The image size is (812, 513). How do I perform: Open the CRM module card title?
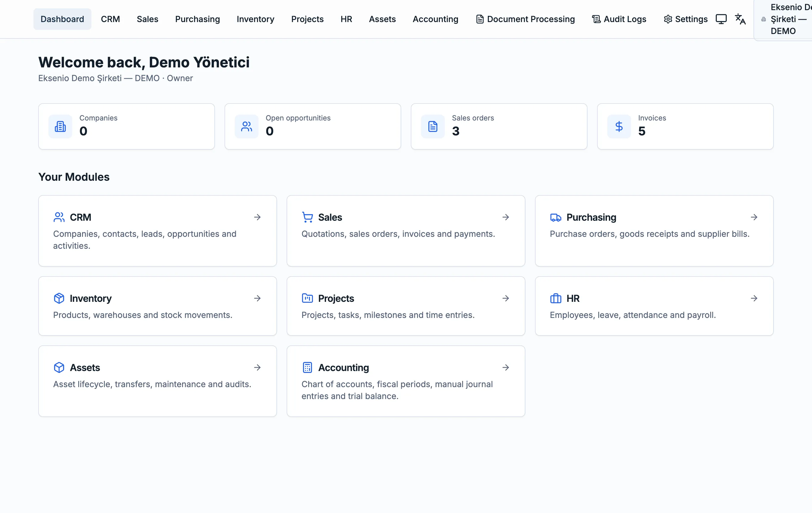click(81, 217)
